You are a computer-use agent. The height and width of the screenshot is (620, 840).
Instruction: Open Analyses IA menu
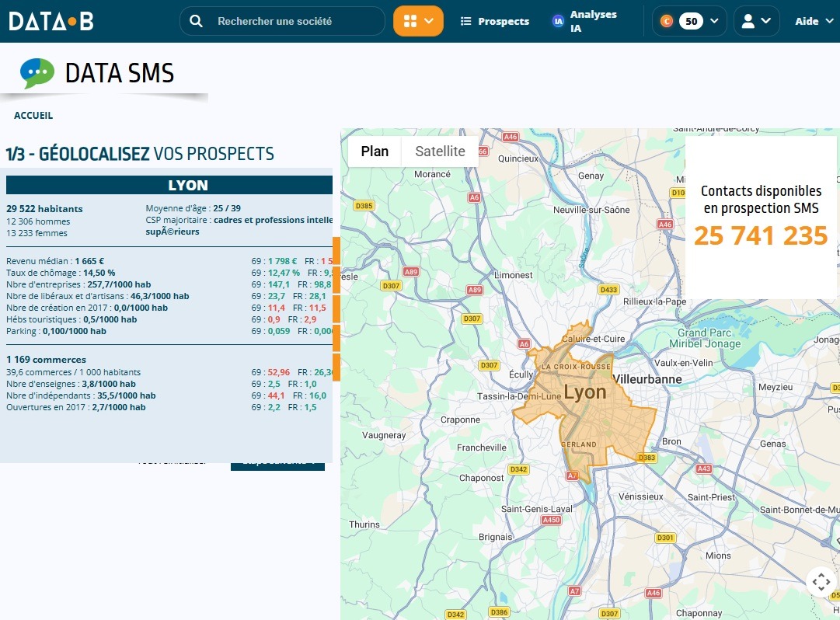pyautogui.click(x=584, y=22)
